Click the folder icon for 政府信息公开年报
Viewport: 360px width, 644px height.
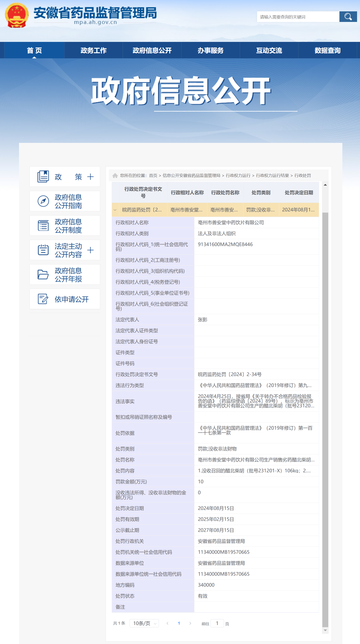pos(43,274)
